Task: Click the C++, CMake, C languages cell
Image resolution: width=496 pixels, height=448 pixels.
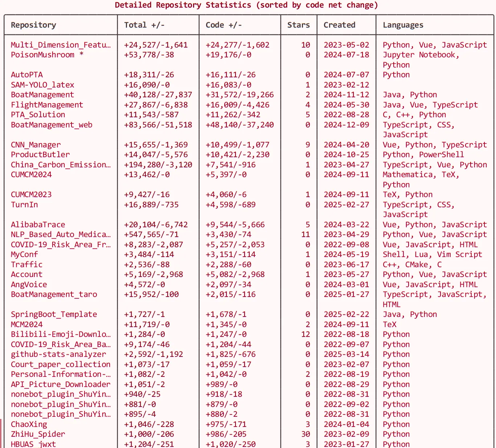Action: (x=412, y=265)
